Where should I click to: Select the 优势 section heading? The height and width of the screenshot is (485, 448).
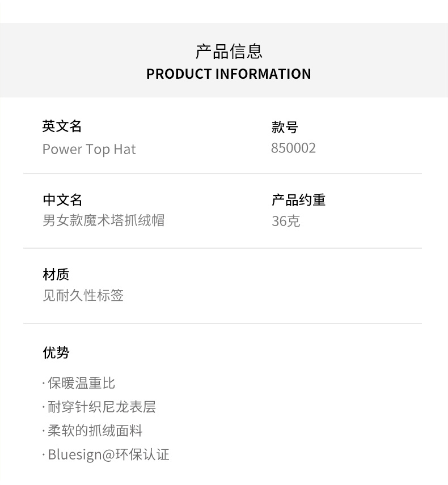[x=56, y=352]
